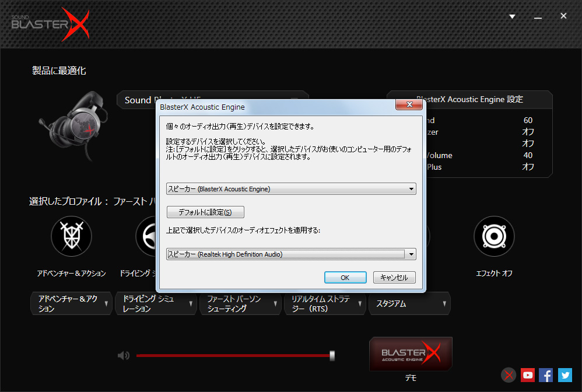
Task: Click the 60 value in settings panel
Action: (x=528, y=120)
